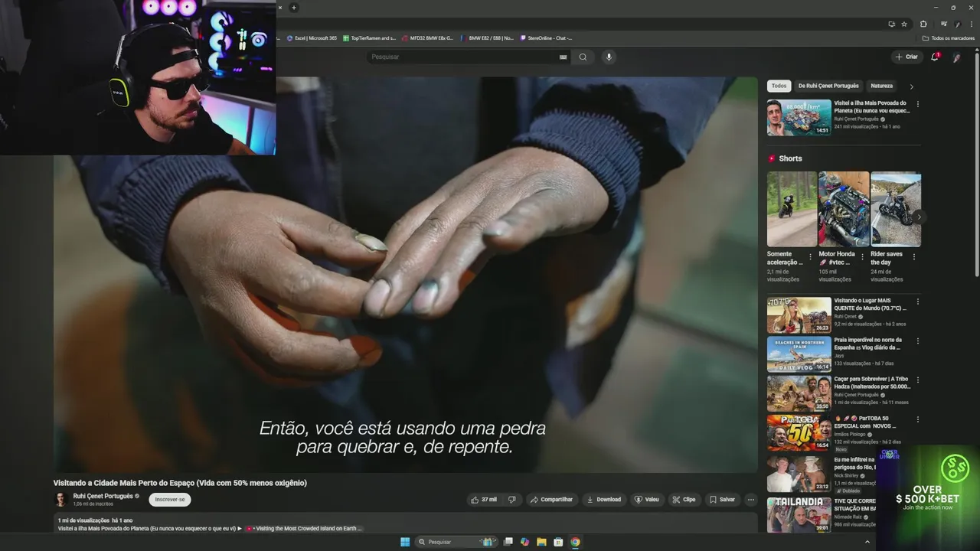Select the 'Natureza' filter chip
The image size is (980, 551).
881,86
